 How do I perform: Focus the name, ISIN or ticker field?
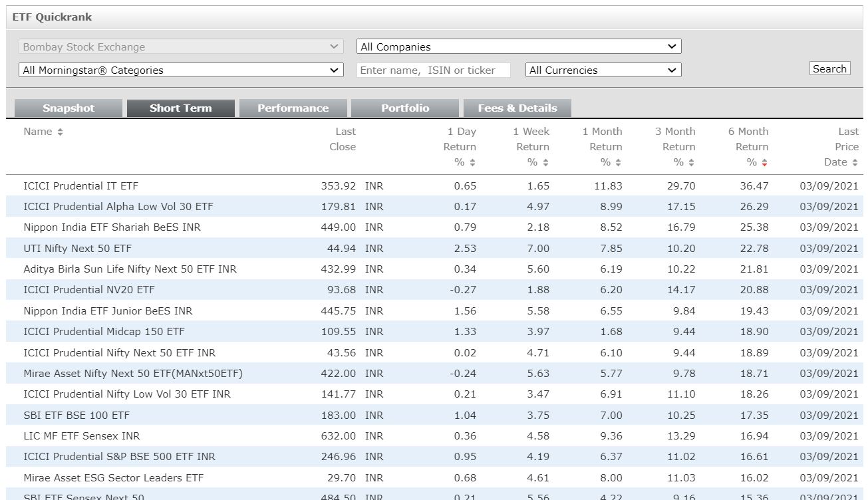(x=433, y=70)
